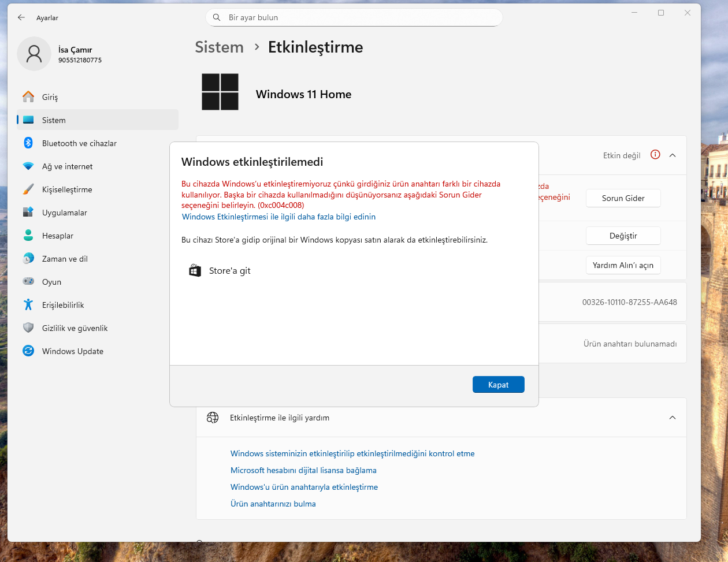The image size is (728, 562).
Task: Open Ürün anahtarınızı bulma link
Action: (273, 504)
